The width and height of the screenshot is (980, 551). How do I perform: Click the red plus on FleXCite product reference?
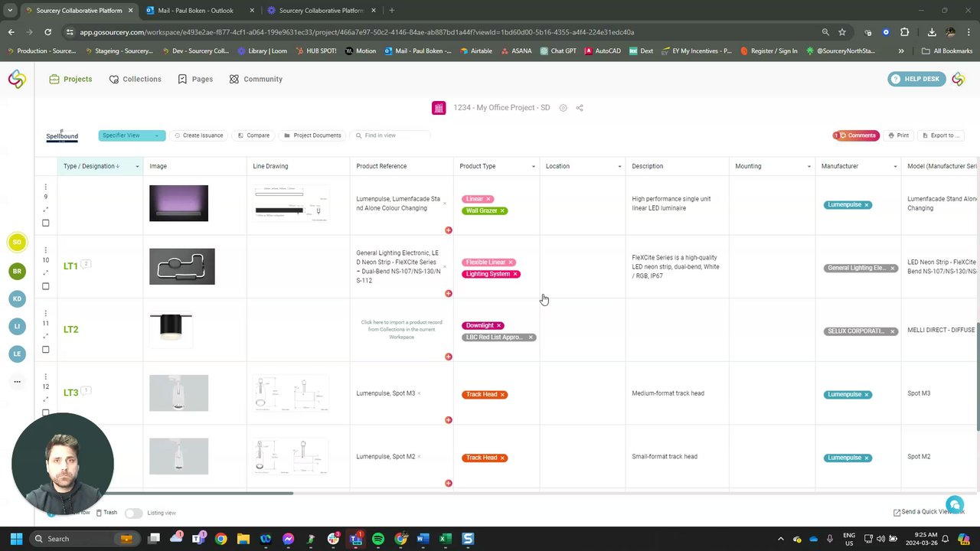click(449, 294)
